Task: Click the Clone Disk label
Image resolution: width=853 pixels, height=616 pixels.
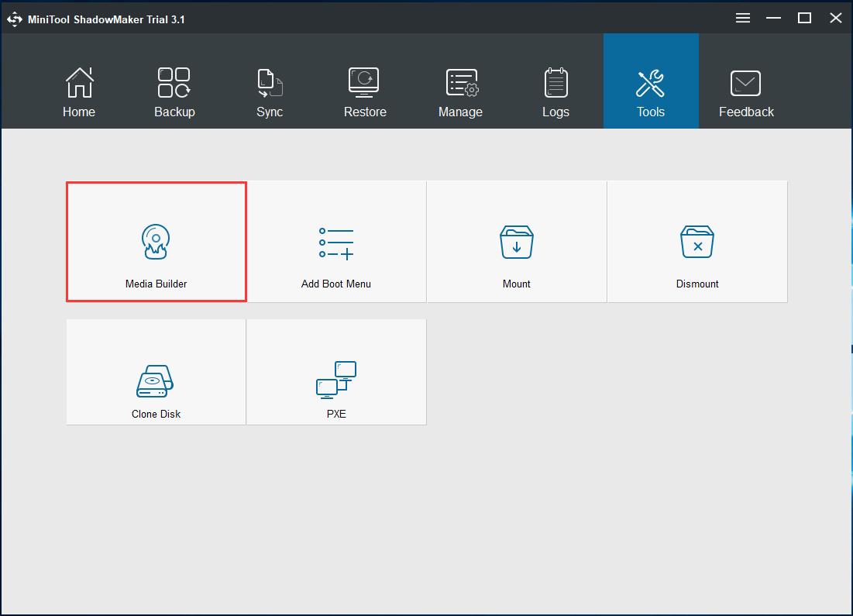Action: click(156, 414)
